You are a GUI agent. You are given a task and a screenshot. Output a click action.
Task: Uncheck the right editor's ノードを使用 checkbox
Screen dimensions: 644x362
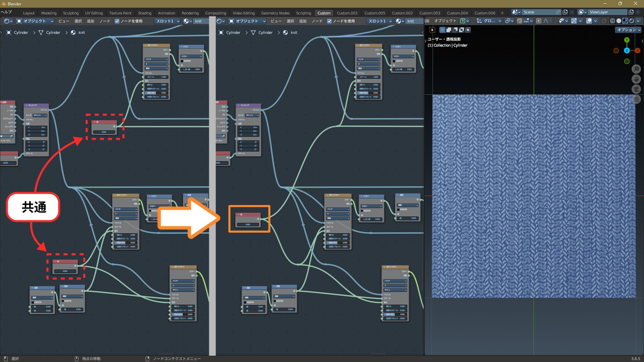pos(329,21)
